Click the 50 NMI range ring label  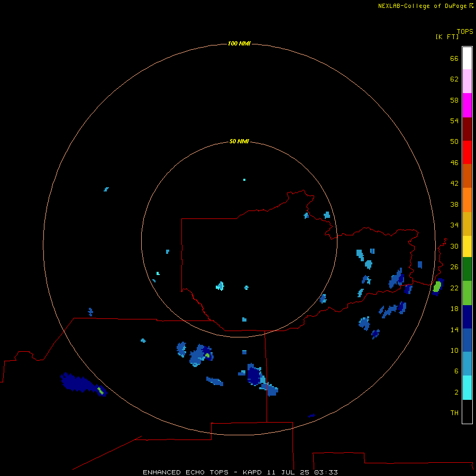(x=239, y=141)
